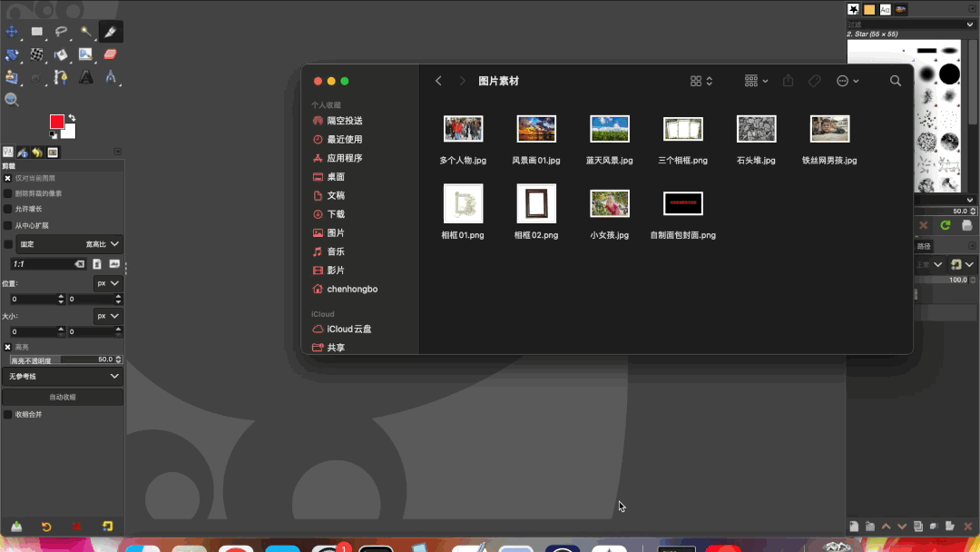Toggle the 仅对当前图层 checkbox
The height and width of the screenshot is (552, 980).
pyautogui.click(x=7, y=178)
